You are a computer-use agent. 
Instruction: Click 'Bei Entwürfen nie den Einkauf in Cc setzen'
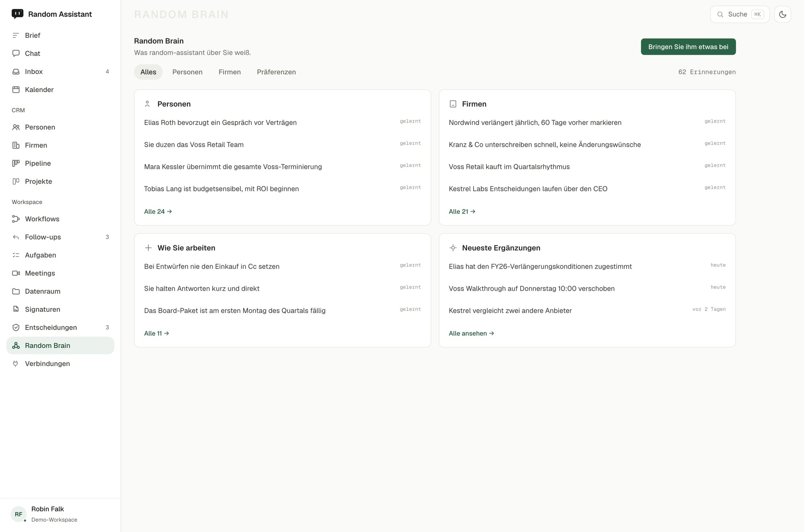click(211, 267)
